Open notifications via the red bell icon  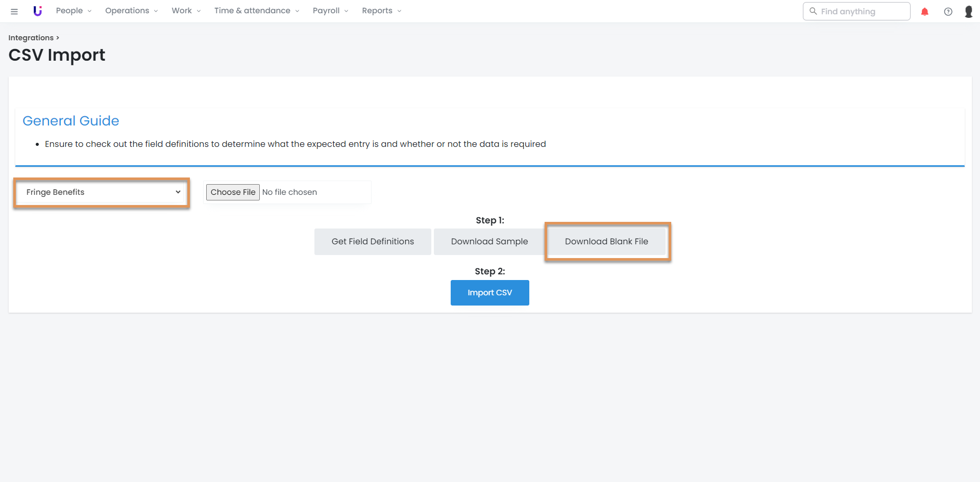(924, 11)
